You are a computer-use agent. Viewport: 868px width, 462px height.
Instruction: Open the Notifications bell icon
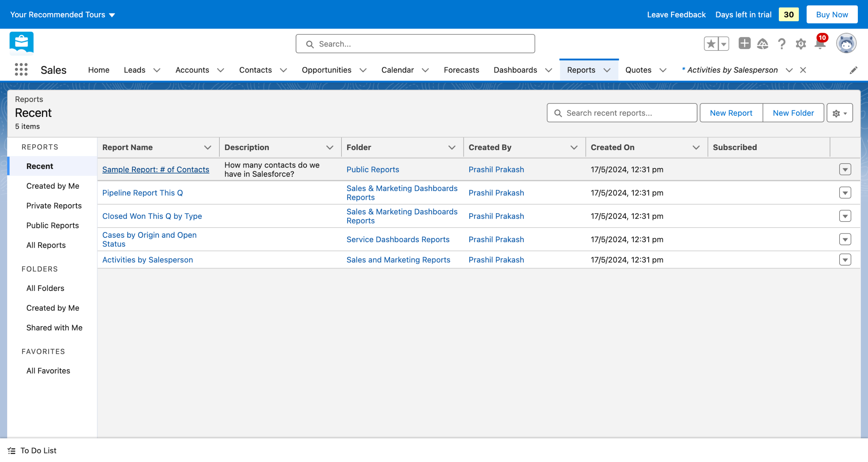[x=820, y=44]
